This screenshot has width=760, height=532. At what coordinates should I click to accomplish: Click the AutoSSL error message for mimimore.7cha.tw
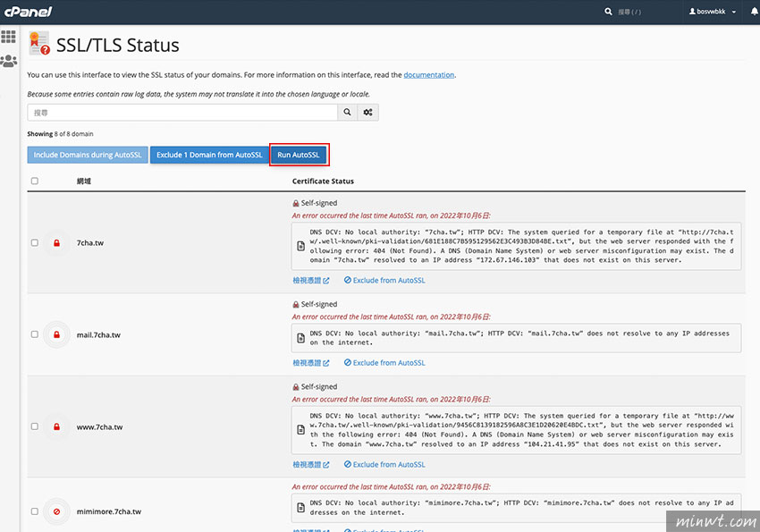click(x=391, y=487)
